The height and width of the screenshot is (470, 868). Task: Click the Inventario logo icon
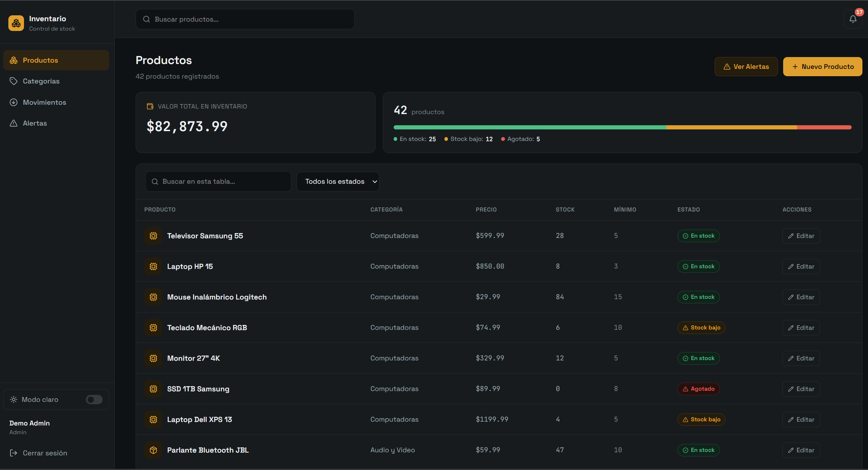[16, 23]
